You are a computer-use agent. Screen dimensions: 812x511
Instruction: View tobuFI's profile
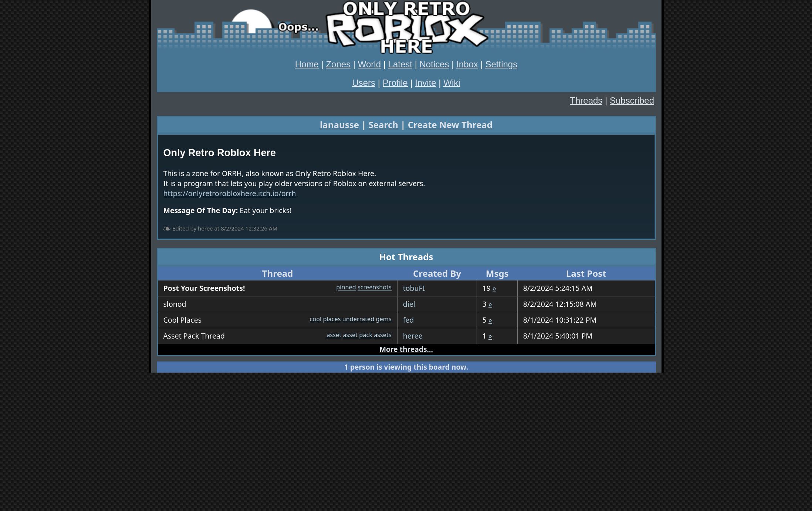pyautogui.click(x=414, y=288)
